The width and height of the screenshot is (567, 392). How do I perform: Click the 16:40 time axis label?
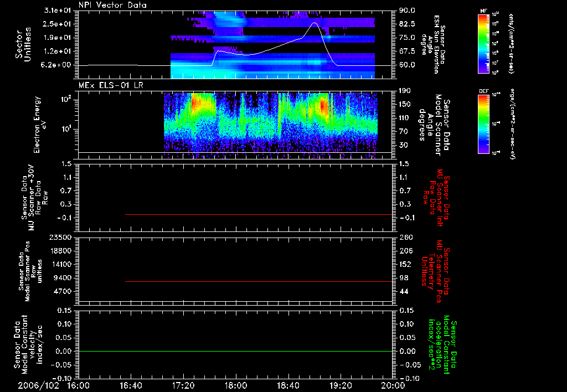(x=131, y=385)
